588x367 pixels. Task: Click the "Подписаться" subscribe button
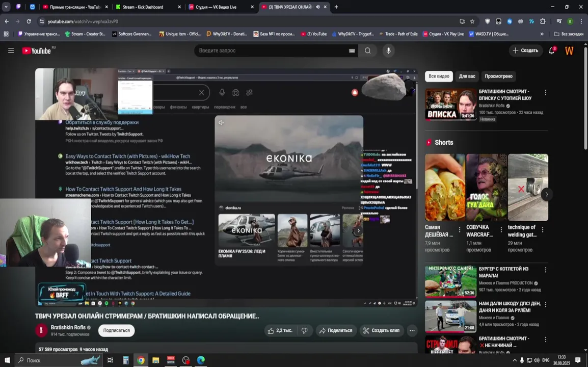click(116, 331)
